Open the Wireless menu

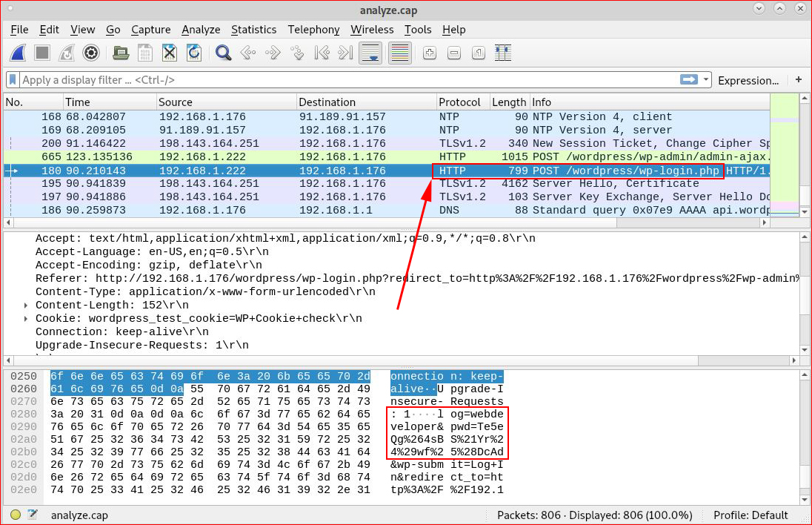click(372, 30)
